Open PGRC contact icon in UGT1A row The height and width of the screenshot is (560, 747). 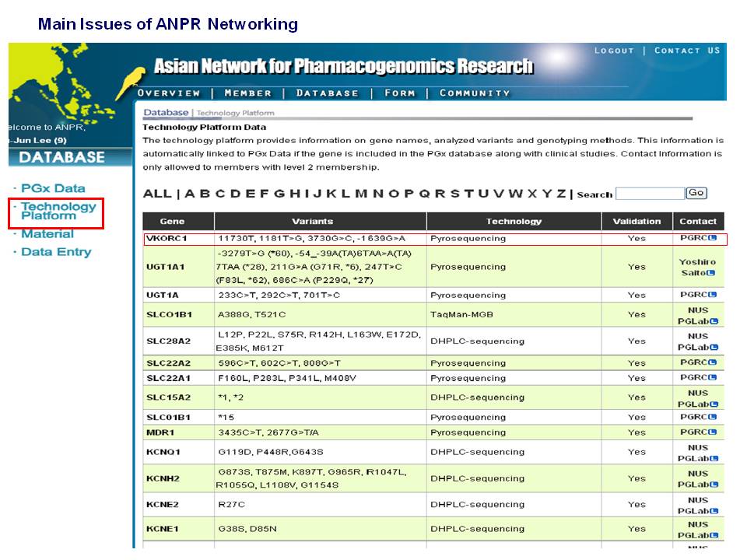(x=713, y=294)
